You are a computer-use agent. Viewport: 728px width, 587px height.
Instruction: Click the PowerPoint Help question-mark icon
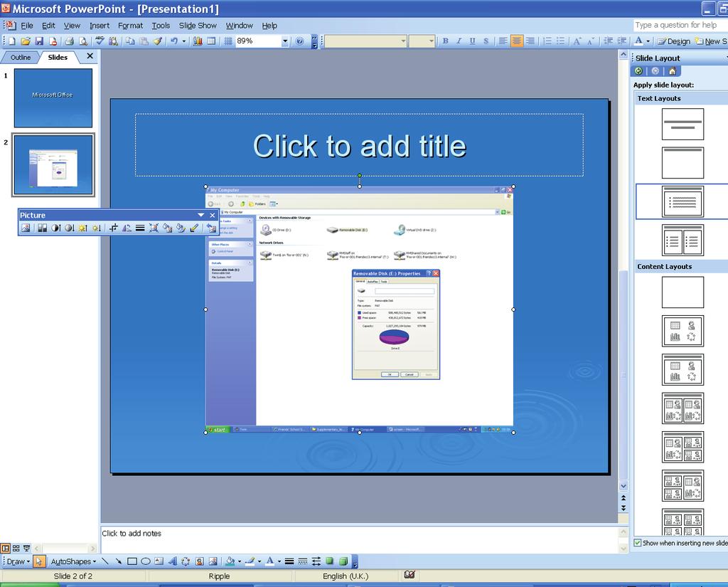click(300, 41)
